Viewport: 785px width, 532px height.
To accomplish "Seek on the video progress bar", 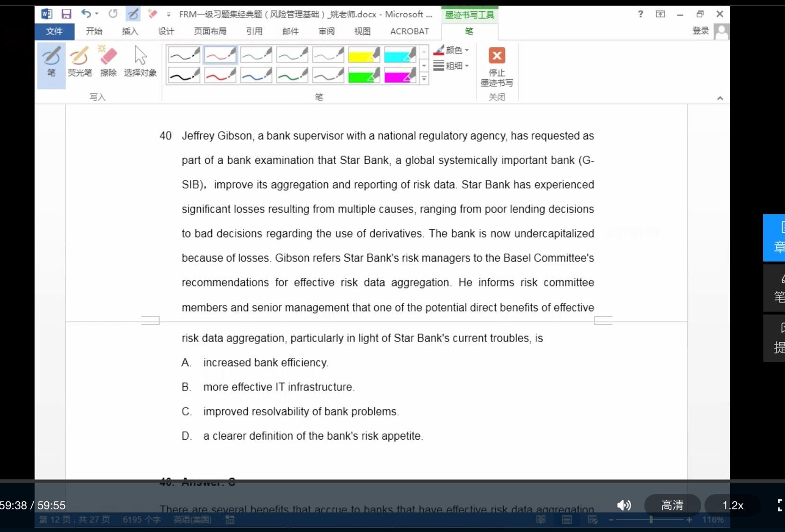I will 392,481.
